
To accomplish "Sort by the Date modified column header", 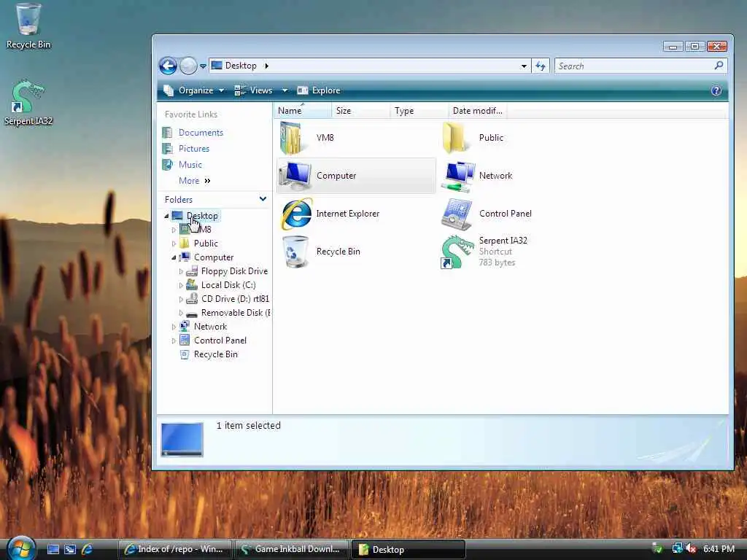I will (477, 111).
